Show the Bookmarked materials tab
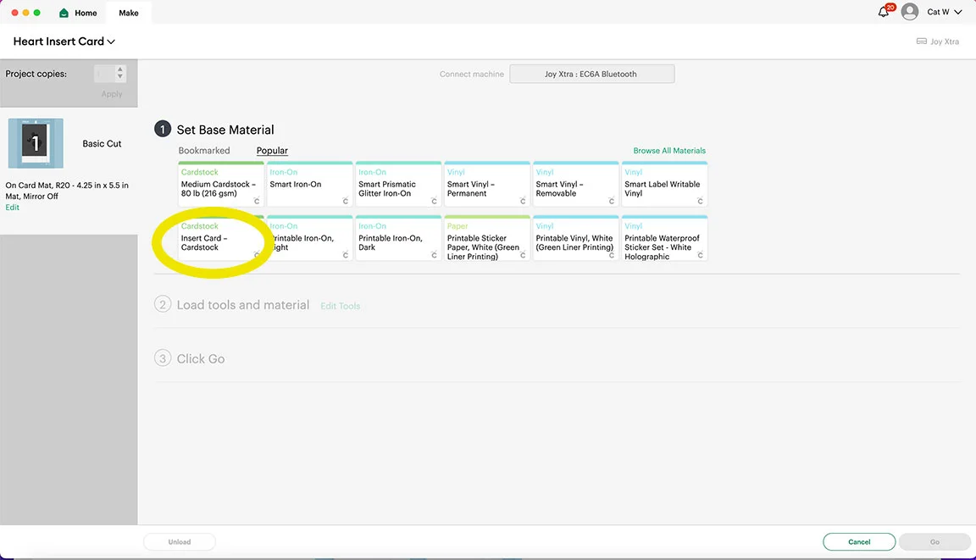This screenshot has width=976, height=560. coord(204,151)
